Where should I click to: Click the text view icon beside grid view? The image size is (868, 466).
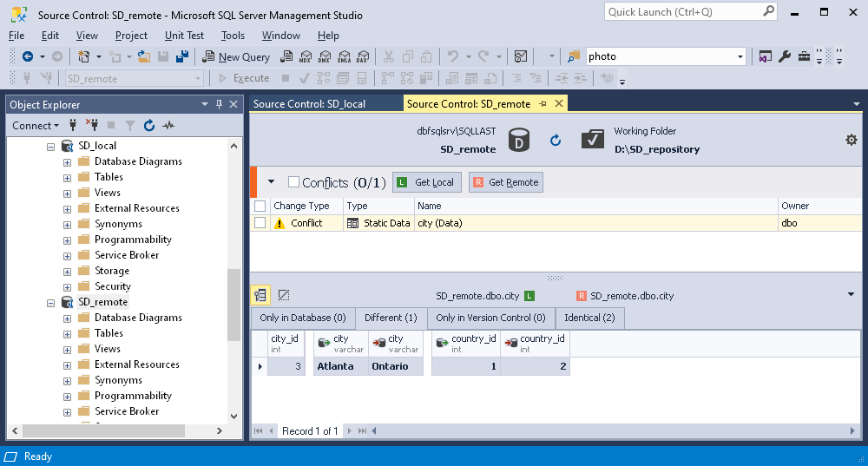284,296
